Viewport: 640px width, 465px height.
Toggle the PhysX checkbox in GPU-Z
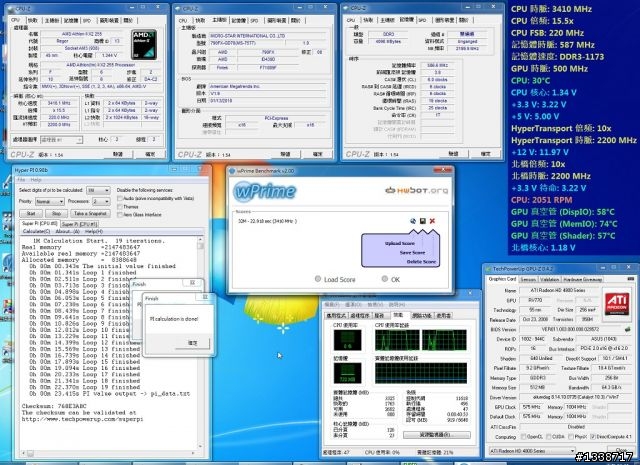[x=571, y=437]
